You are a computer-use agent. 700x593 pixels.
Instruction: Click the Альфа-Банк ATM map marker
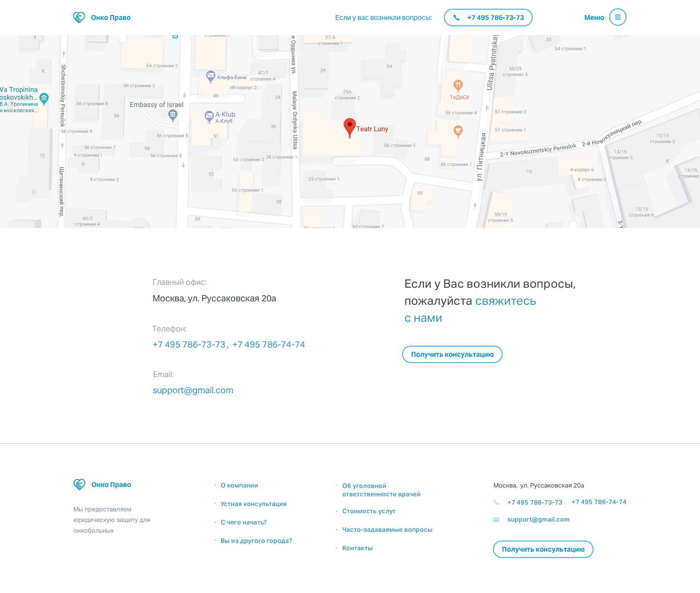(210, 76)
